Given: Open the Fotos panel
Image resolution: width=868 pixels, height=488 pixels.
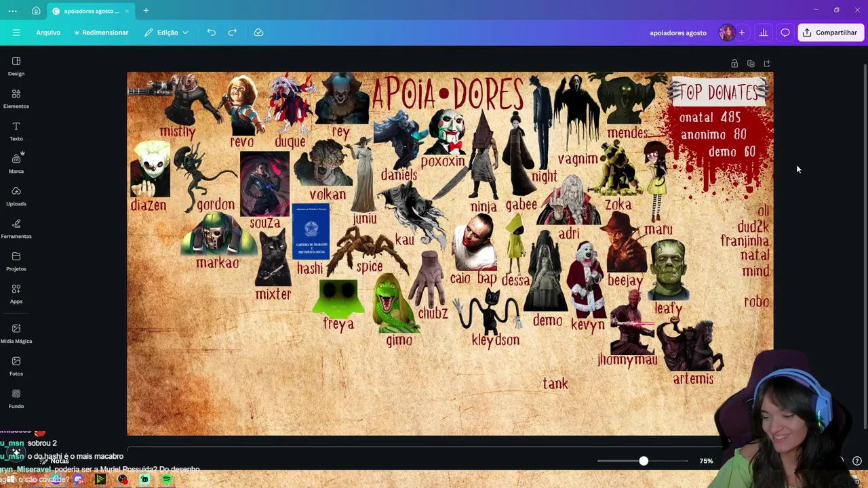Looking at the screenshot, I should point(16,366).
